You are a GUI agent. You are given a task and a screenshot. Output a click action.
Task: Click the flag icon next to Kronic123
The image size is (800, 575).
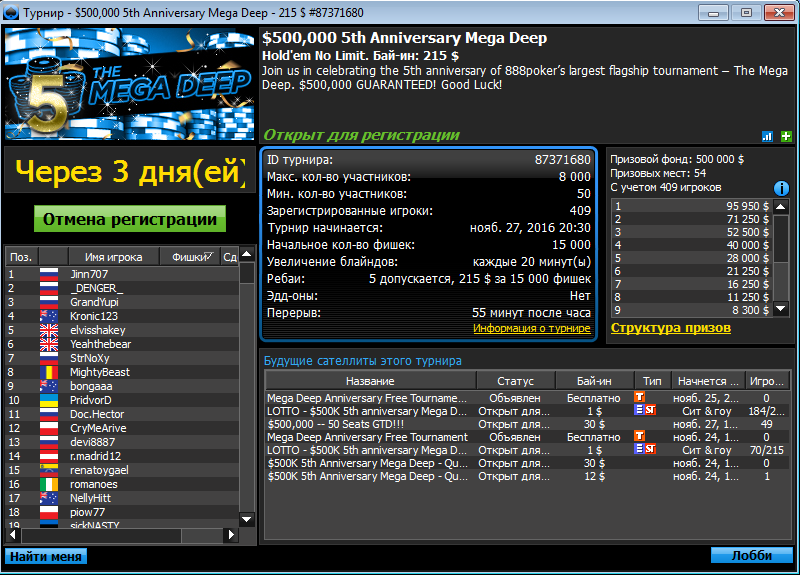tap(49, 316)
